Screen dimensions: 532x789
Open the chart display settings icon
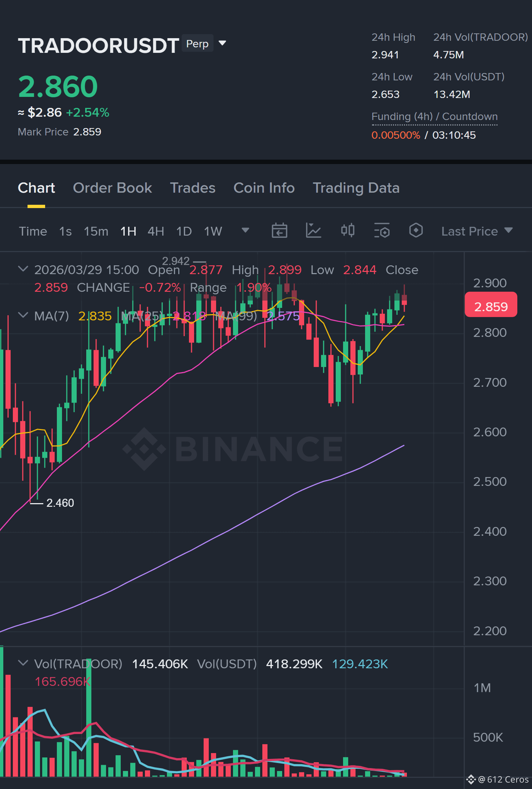382,231
